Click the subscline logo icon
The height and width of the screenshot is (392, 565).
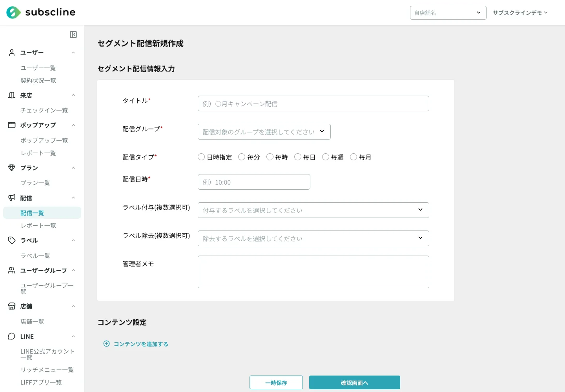click(x=13, y=13)
